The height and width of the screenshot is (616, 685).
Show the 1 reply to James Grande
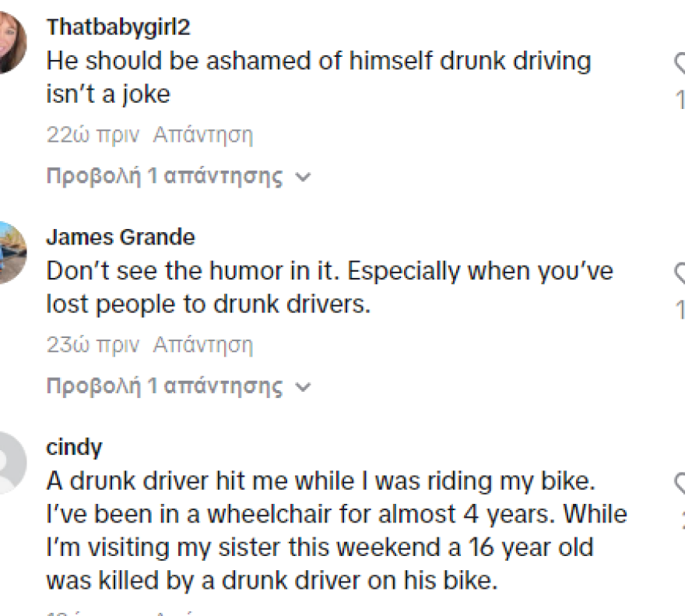179,386
